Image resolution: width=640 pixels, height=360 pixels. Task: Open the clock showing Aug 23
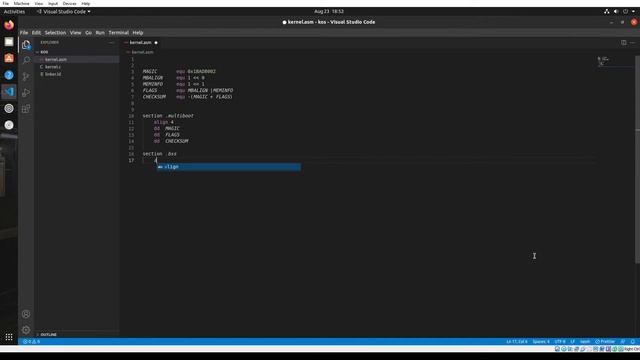(329, 11)
